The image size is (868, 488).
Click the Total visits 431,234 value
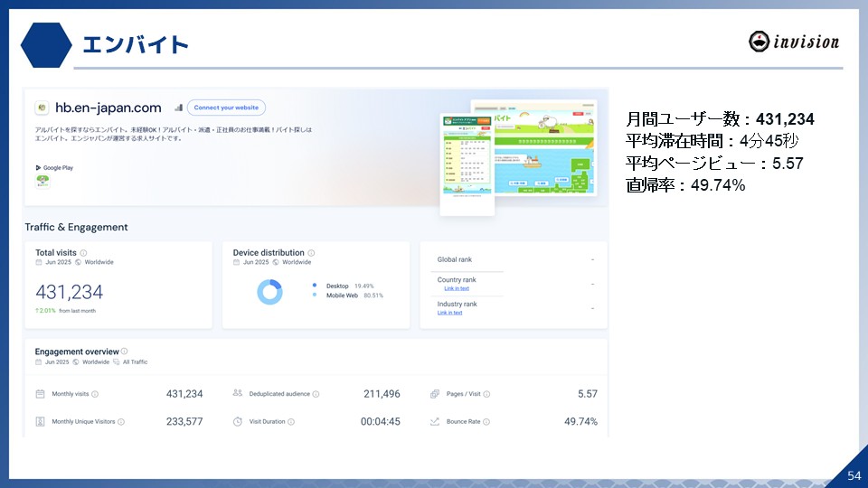pos(70,292)
